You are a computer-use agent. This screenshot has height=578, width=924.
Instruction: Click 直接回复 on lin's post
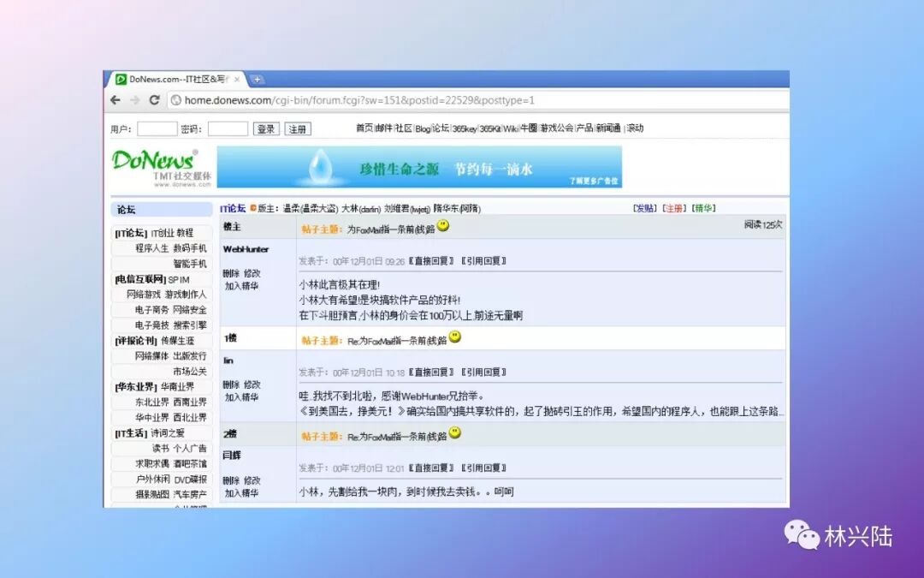432,372
